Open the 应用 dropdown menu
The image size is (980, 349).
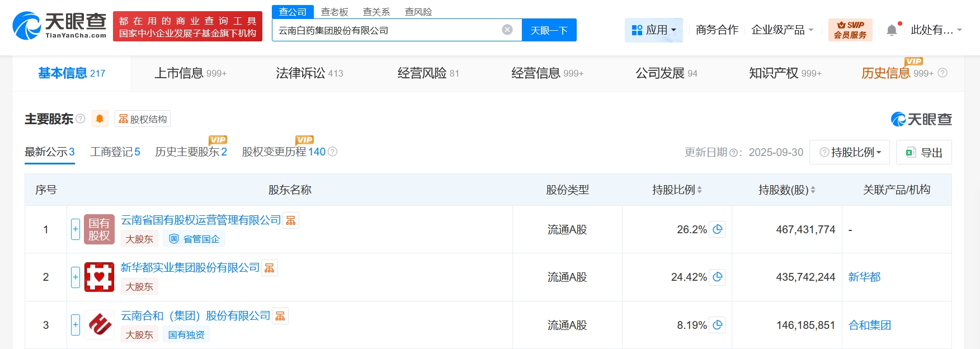[653, 30]
